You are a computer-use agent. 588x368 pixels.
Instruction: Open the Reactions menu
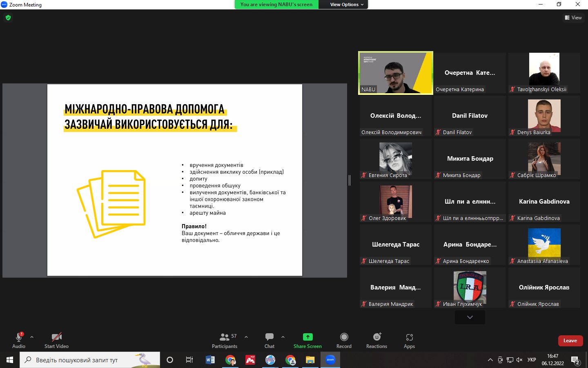tap(376, 340)
